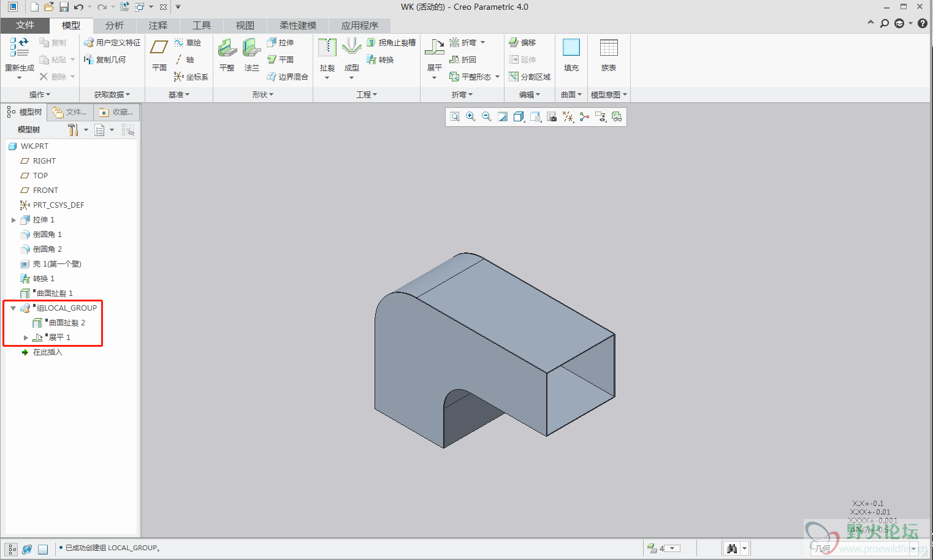
Task: Switch to the 注释 ribbon tab
Action: coord(158,25)
